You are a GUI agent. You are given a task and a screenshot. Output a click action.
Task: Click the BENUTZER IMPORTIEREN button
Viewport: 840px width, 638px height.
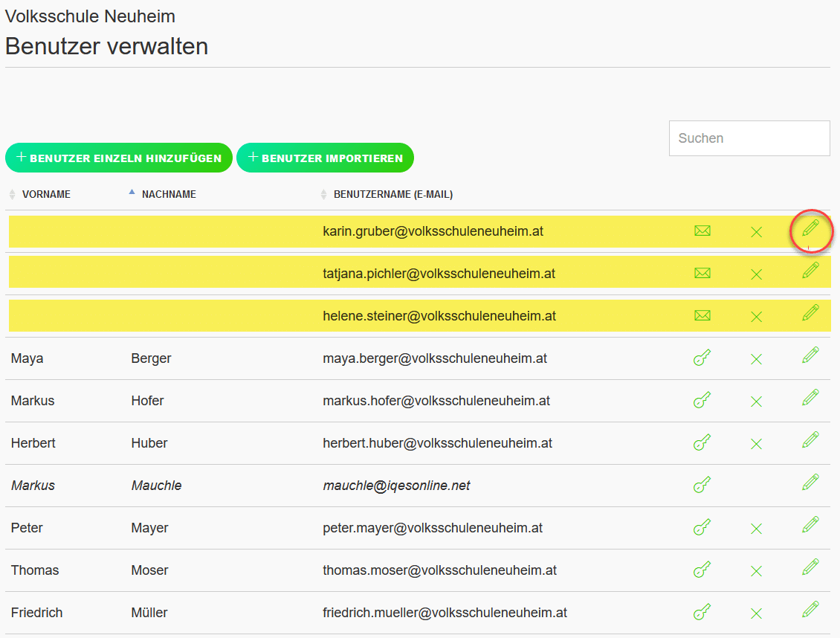point(325,157)
